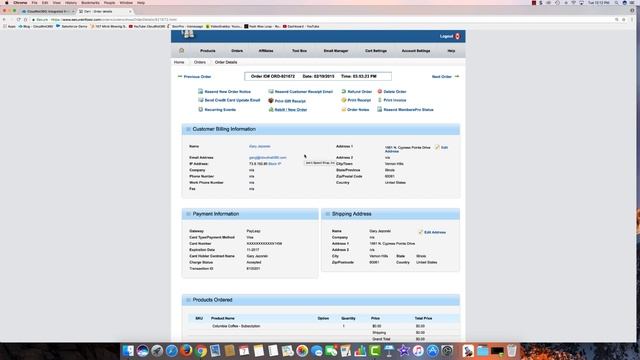Open the Affiliates navigation menu
This screenshot has width=640, height=360.
click(x=266, y=51)
